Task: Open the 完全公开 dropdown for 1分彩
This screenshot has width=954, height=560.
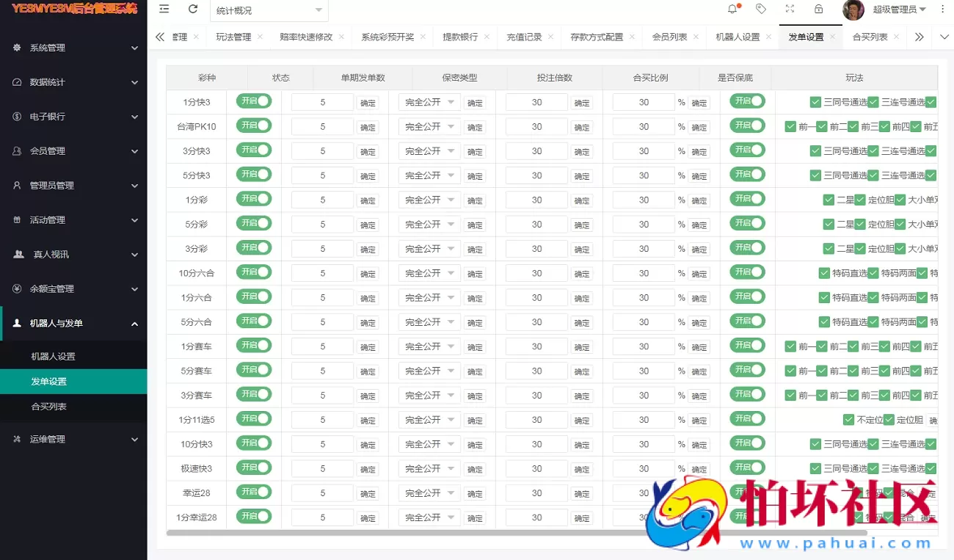Action: (x=429, y=200)
